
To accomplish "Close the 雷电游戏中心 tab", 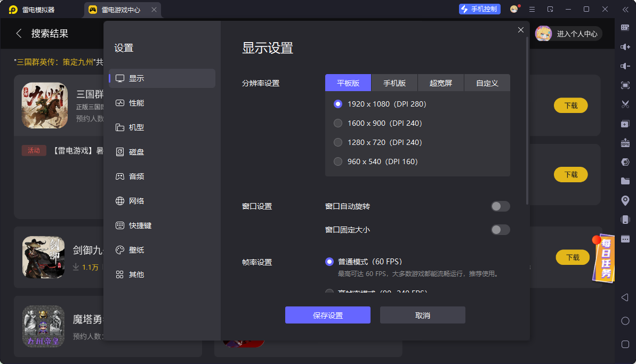I will pos(154,10).
